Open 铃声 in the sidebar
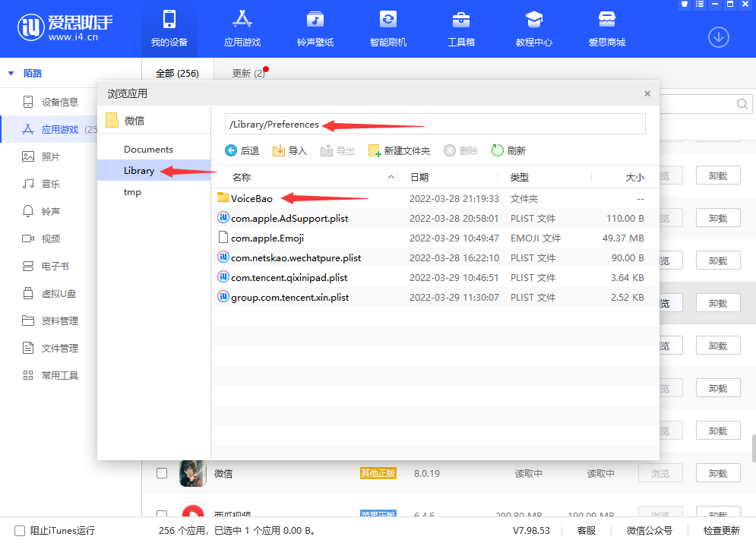756x543 pixels. 41,212
